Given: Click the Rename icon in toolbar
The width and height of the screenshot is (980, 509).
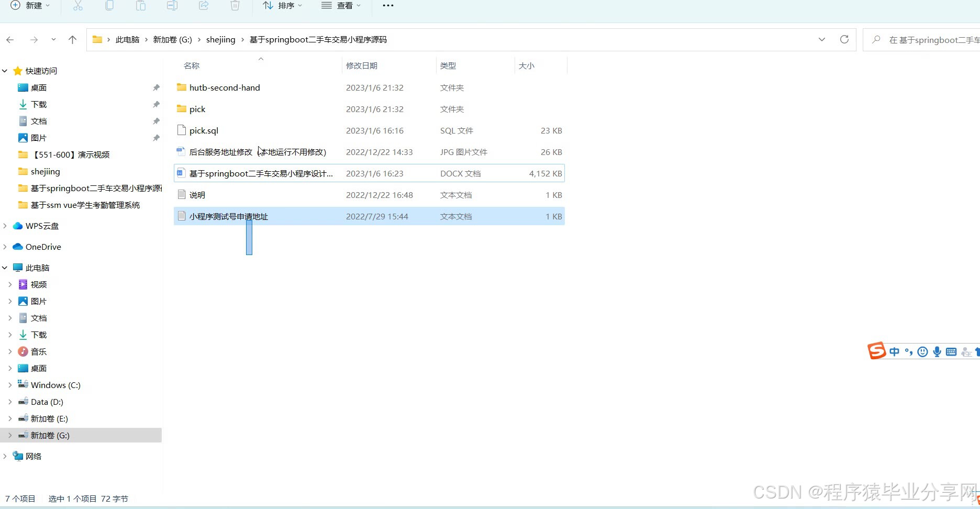Looking at the screenshot, I should pos(172,5).
